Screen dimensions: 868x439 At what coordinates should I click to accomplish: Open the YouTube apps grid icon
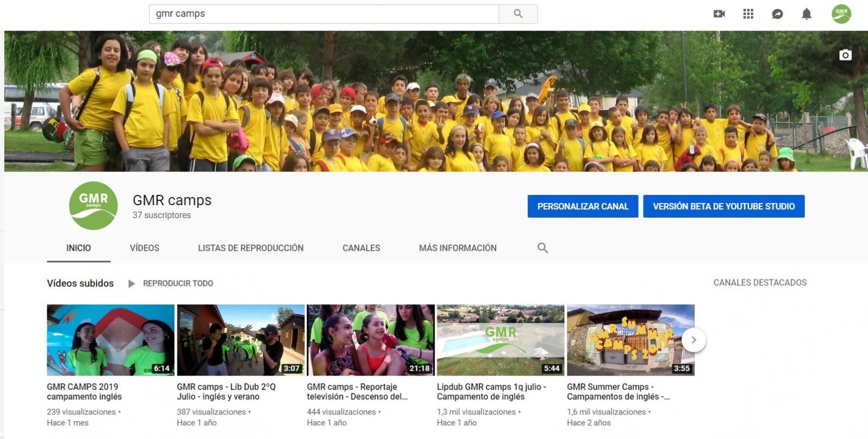[748, 14]
